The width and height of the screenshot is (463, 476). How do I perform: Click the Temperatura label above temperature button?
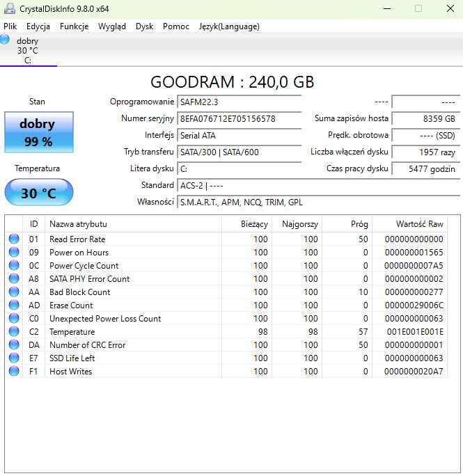click(x=38, y=168)
